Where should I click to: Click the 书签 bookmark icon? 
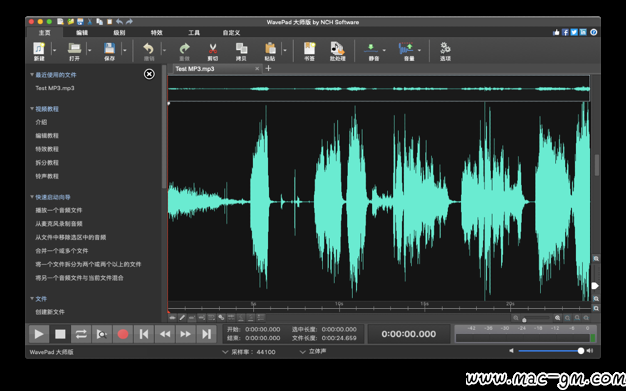point(309,49)
